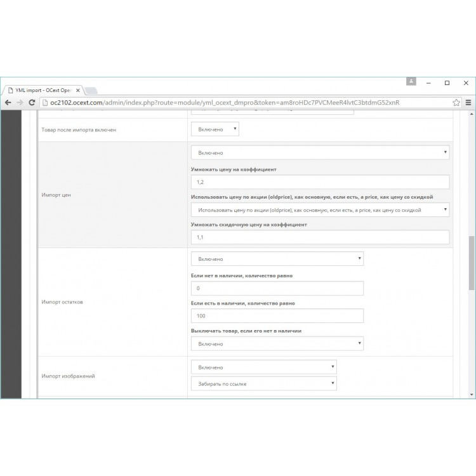Click the 'Импорт остатков' row label
Viewport: 476px width, 476px height.
[62, 302]
